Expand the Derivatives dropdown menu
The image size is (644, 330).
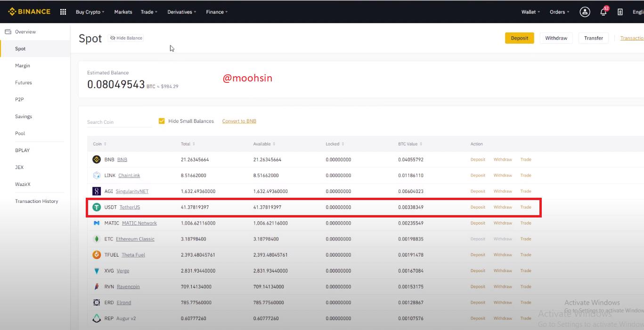(x=182, y=12)
